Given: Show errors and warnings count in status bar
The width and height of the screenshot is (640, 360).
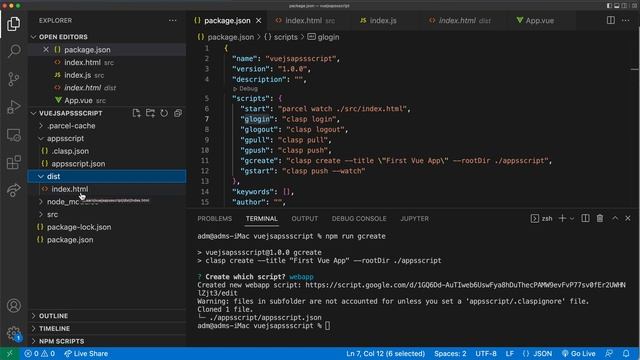Looking at the screenshot, I should (40, 353).
